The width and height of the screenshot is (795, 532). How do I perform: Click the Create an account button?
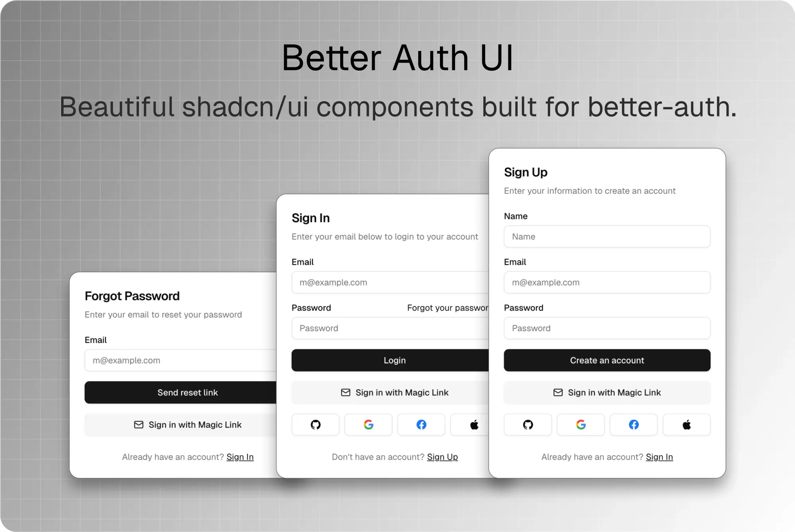coord(607,360)
